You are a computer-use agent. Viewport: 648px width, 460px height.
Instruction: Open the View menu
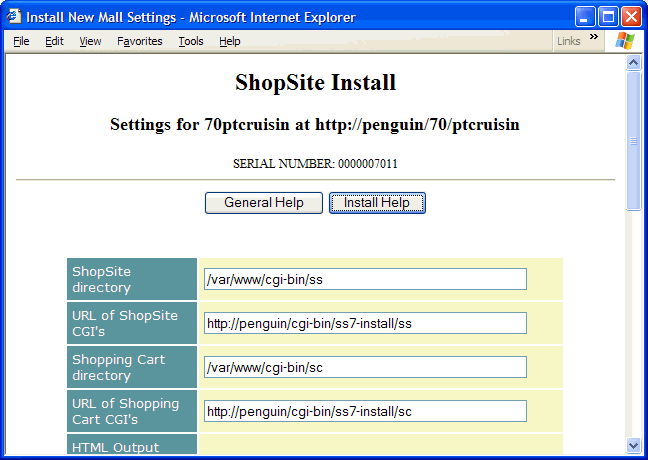(x=90, y=41)
